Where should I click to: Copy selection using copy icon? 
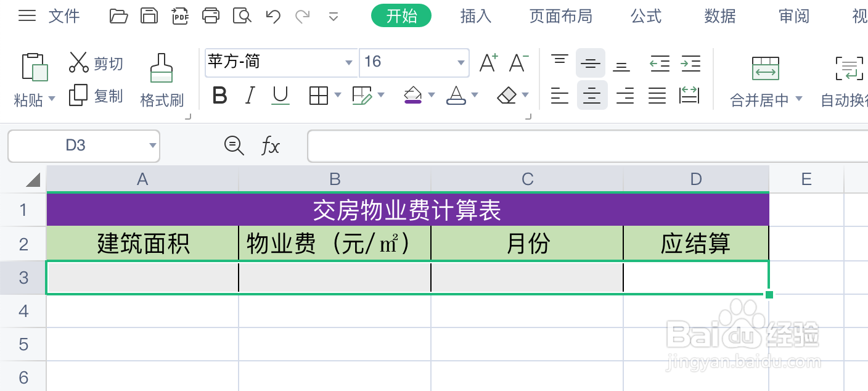point(78,95)
